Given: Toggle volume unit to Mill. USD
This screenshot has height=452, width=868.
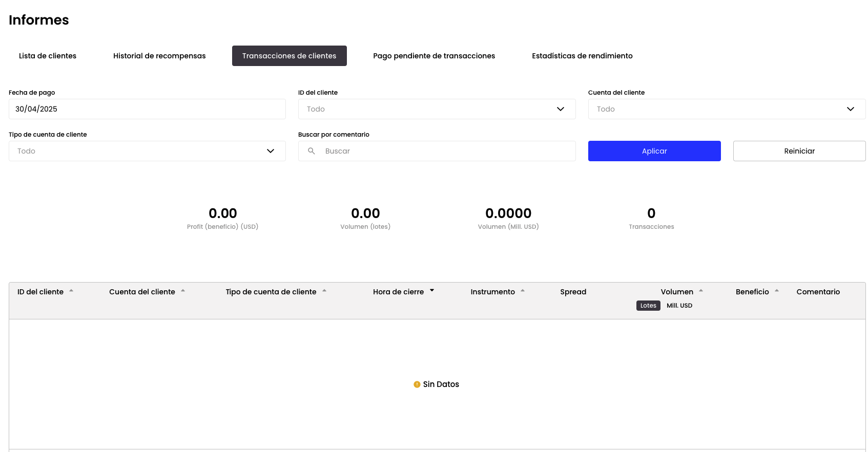Looking at the screenshot, I should point(679,306).
